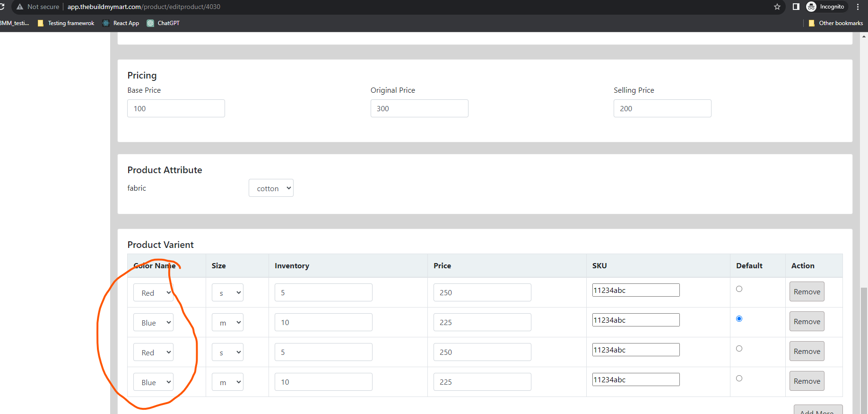Click the Inventory field in fourth row
Image resolution: width=868 pixels, height=414 pixels.
(323, 382)
